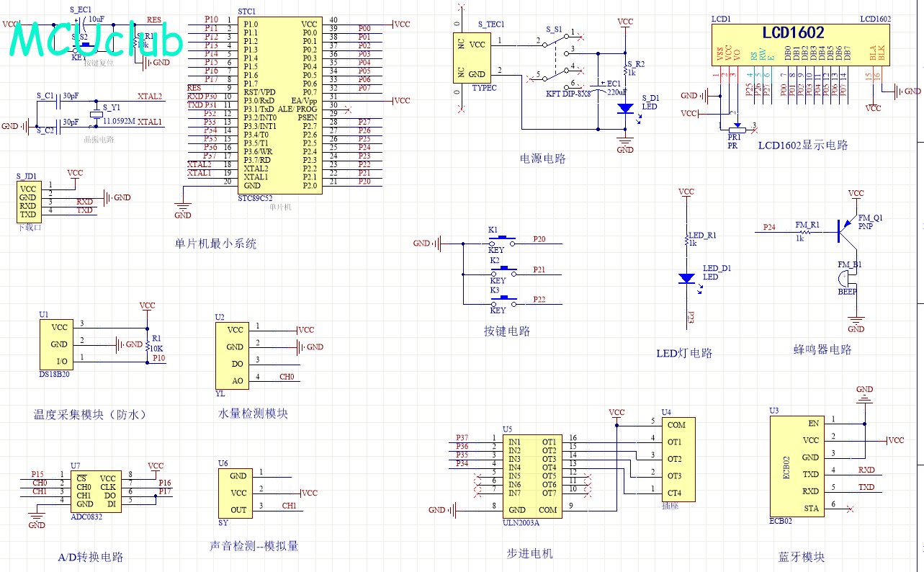Select the LED_D1 diode symbol
This screenshot has height=572, width=924.
(687, 277)
